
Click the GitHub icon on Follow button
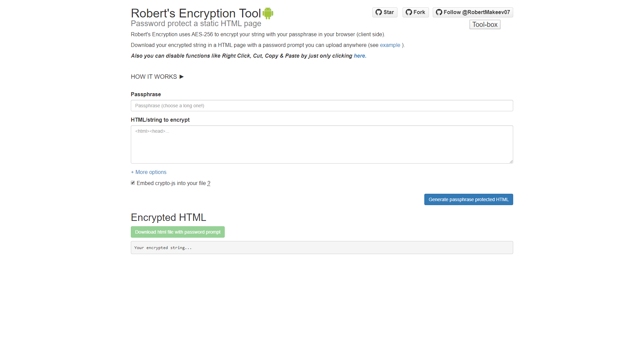[x=439, y=12]
